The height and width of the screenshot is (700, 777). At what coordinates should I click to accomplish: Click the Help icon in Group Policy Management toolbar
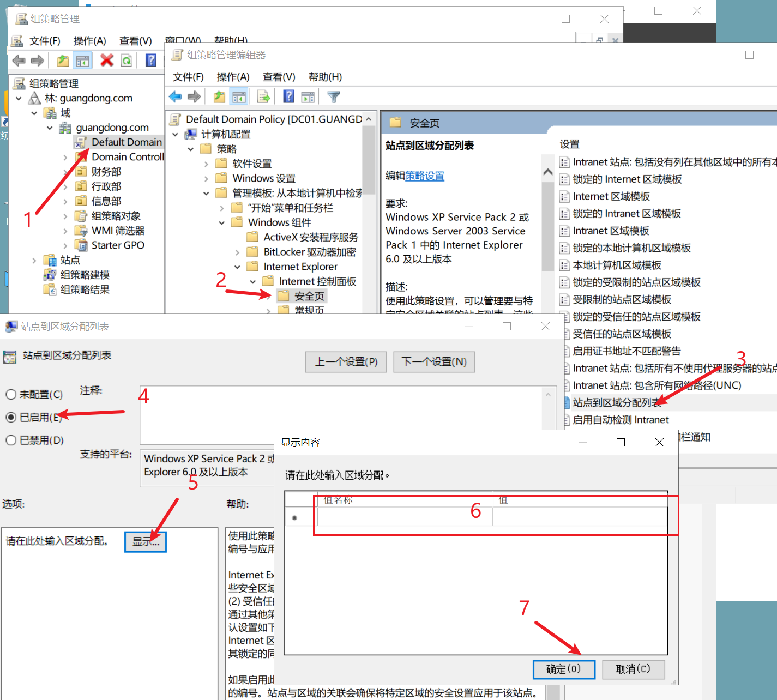pos(151,61)
